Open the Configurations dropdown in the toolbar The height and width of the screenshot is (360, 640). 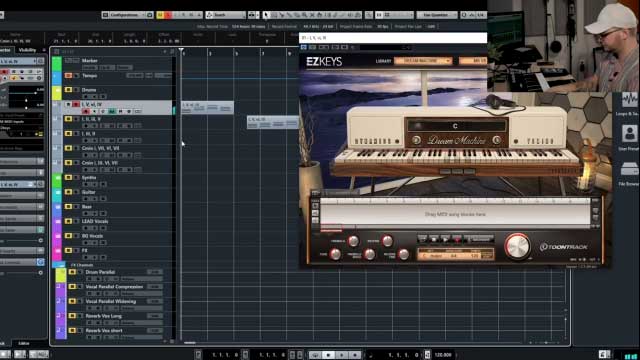click(127, 15)
